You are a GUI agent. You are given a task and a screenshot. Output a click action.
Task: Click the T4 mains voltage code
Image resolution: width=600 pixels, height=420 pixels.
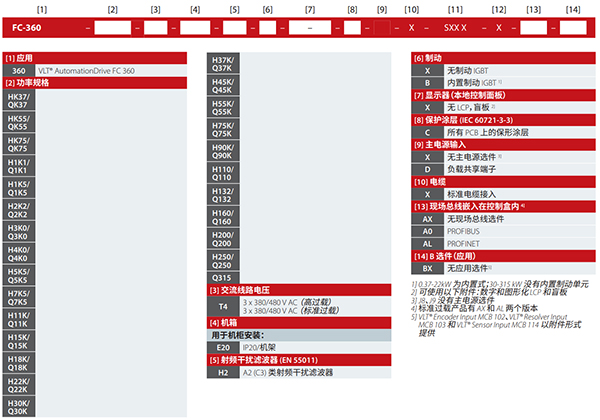tap(222, 305)
